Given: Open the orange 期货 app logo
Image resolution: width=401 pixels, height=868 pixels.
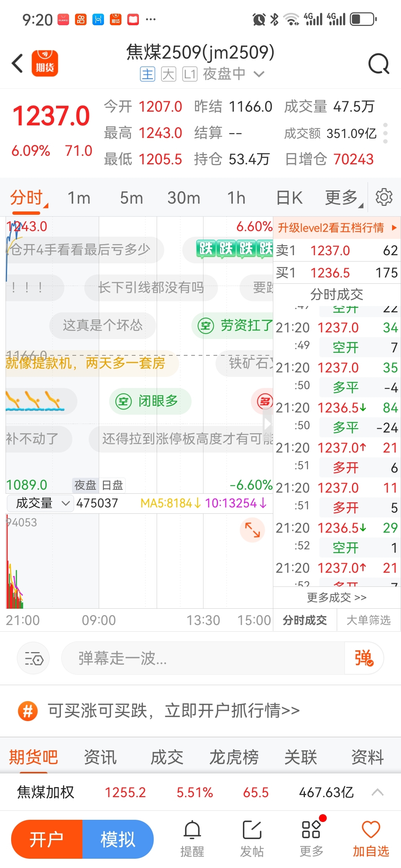Looking at the screenshot, I should click(x=45, y=63).
